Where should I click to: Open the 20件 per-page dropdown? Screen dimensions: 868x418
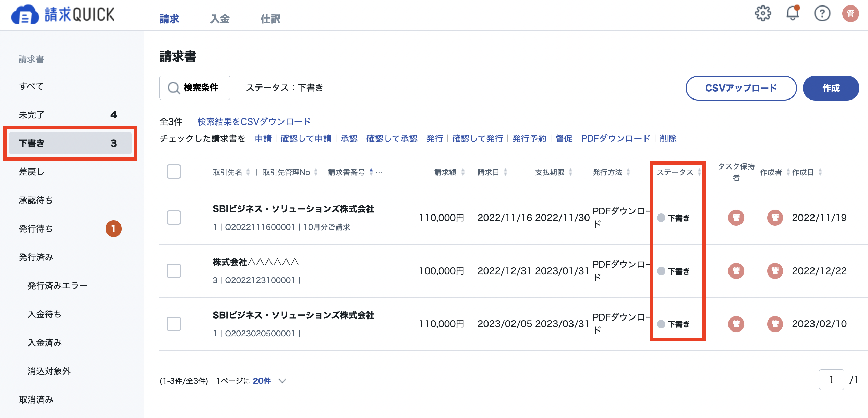point(269,381)
